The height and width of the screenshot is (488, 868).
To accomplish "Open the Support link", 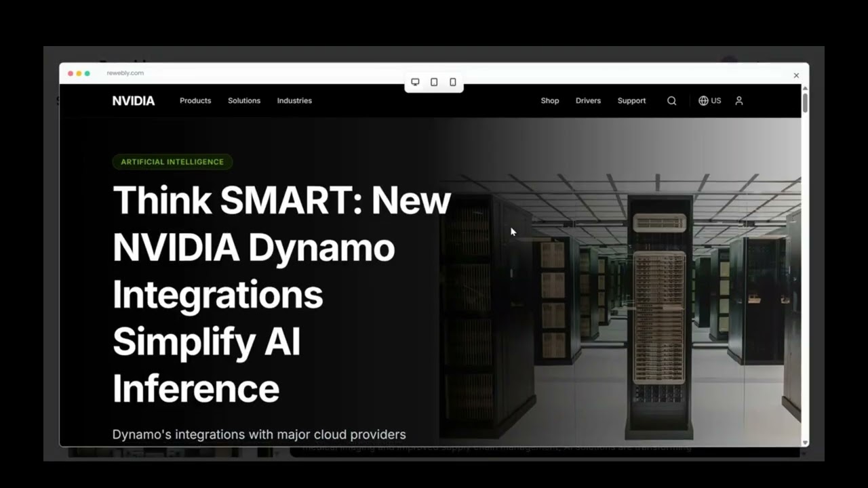I will tap(631, 100).
